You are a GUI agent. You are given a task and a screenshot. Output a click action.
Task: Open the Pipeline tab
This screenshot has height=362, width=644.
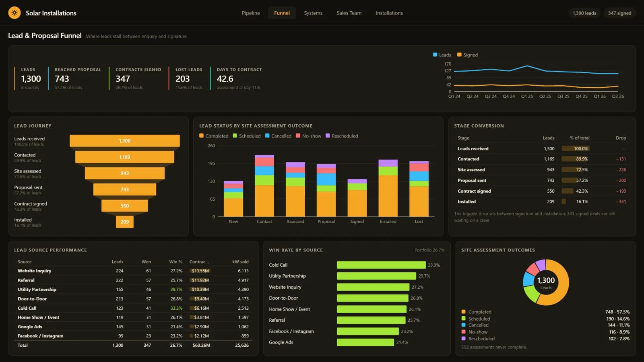click(x=251, y=13)
